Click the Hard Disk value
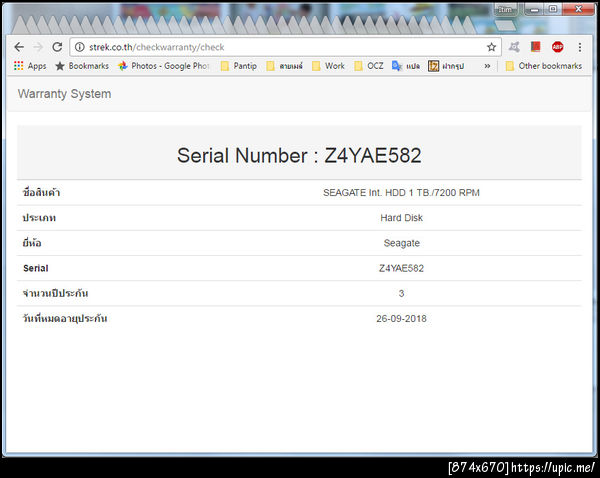 [401, 218]
